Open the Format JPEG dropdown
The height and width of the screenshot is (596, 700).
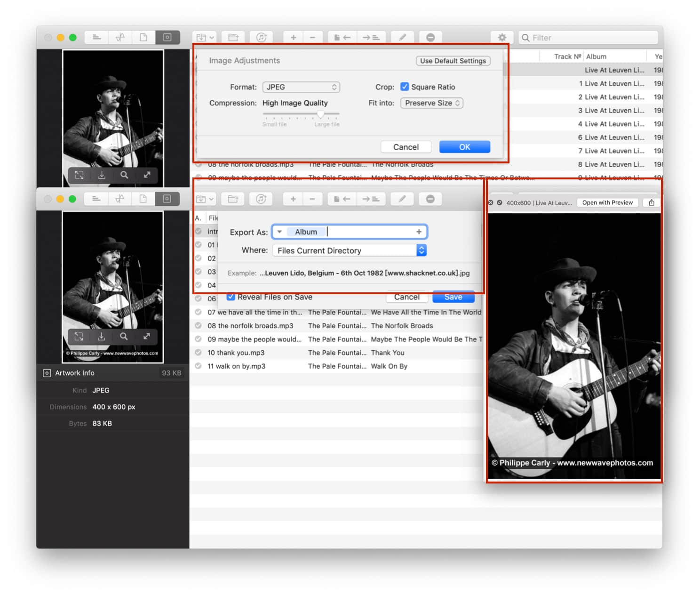point(301,87)
